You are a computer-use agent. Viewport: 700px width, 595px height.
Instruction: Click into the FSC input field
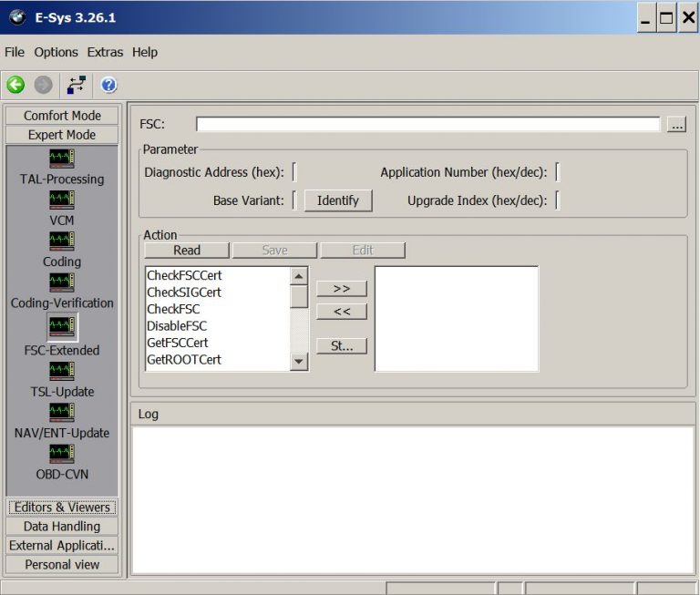[x=427, y=125]
